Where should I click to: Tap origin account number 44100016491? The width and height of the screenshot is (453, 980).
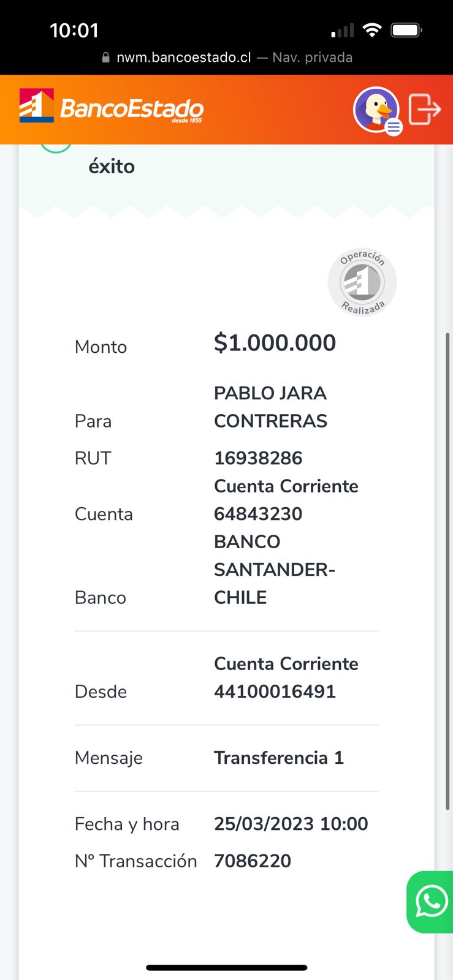coord(275,692)
